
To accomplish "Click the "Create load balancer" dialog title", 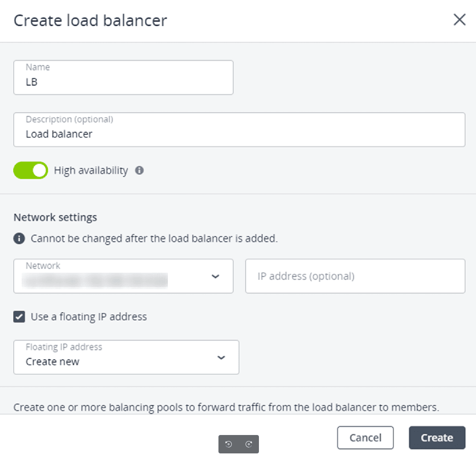I will (x=90, y=21).
